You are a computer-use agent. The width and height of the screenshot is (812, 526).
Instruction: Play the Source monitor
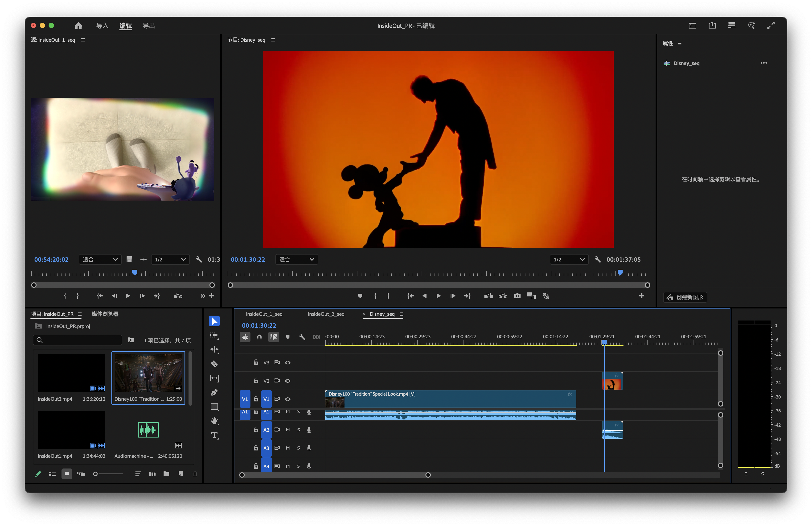click(x=128, y=296)
